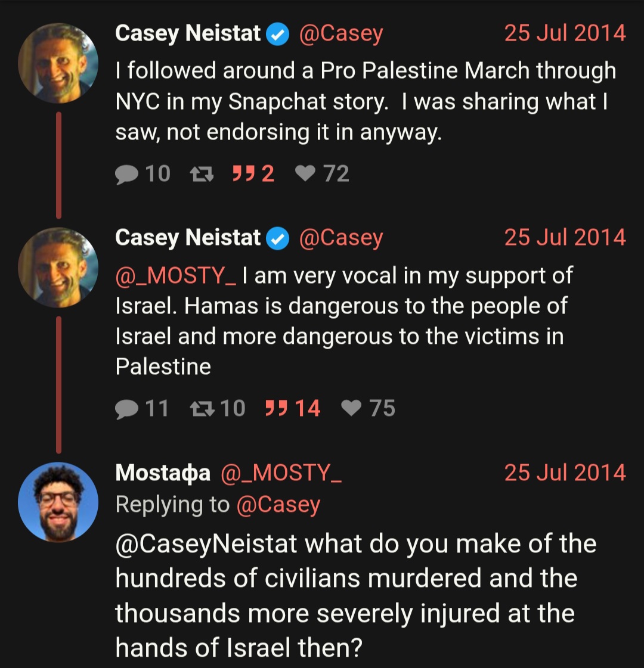The width and height of the screenshot is (644, 668).
Task: Open Casey Neistat avatar on first tweet
Action: point(58,64)
